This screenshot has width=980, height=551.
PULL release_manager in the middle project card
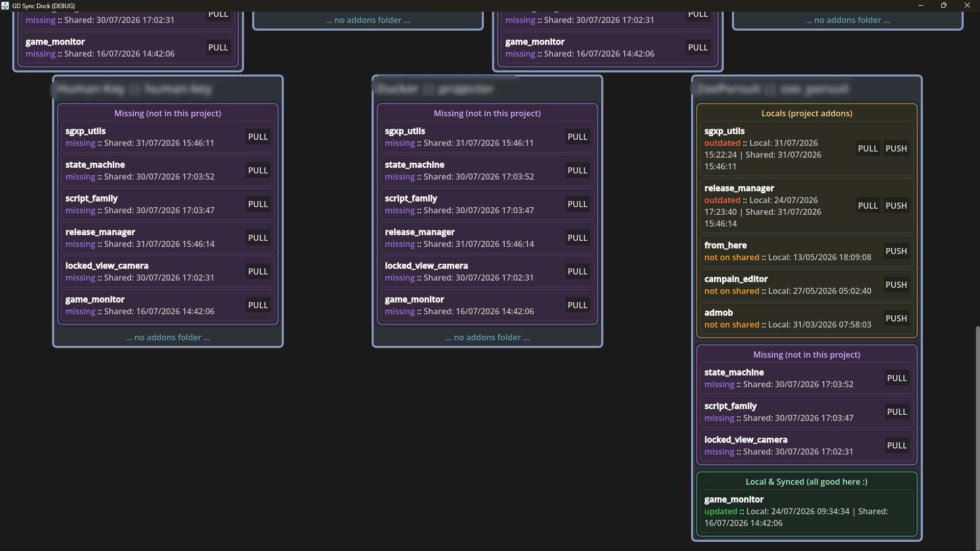(577, 238)
